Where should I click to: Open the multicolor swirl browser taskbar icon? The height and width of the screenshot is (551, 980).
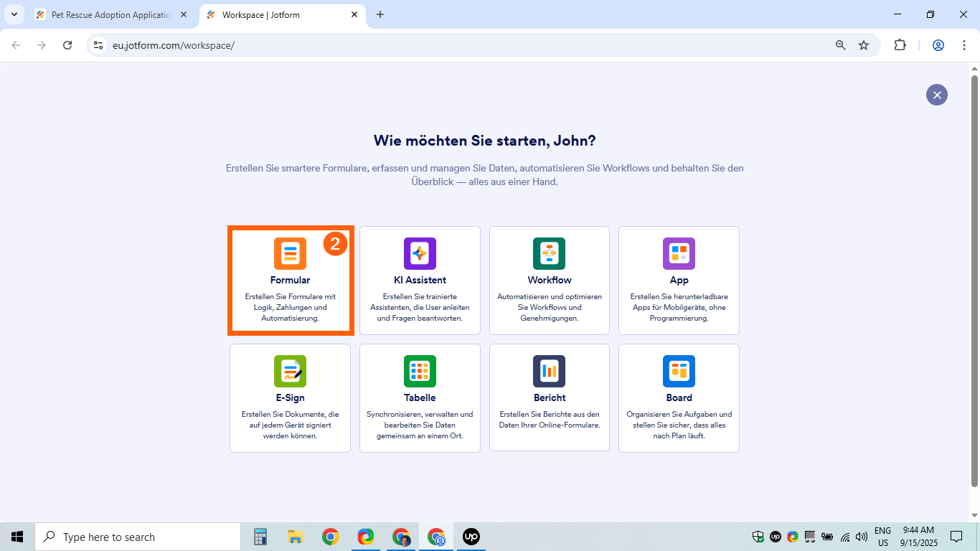coord(366,537)
